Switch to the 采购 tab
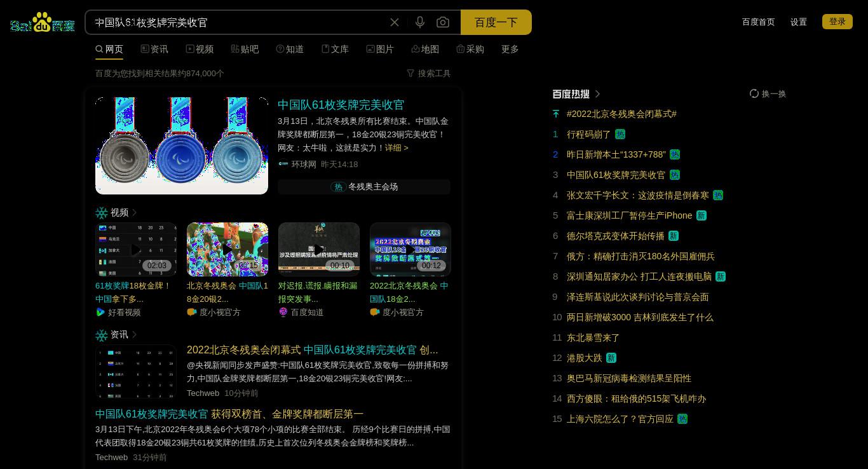Viewport: 868px width, 469px height. (470, 49)
